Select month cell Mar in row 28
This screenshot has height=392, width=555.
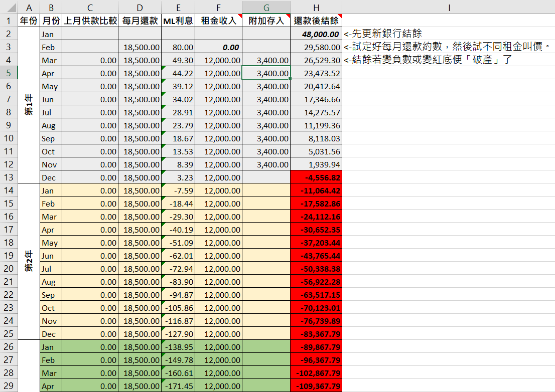pyautogui.click(x=51, y=373)
